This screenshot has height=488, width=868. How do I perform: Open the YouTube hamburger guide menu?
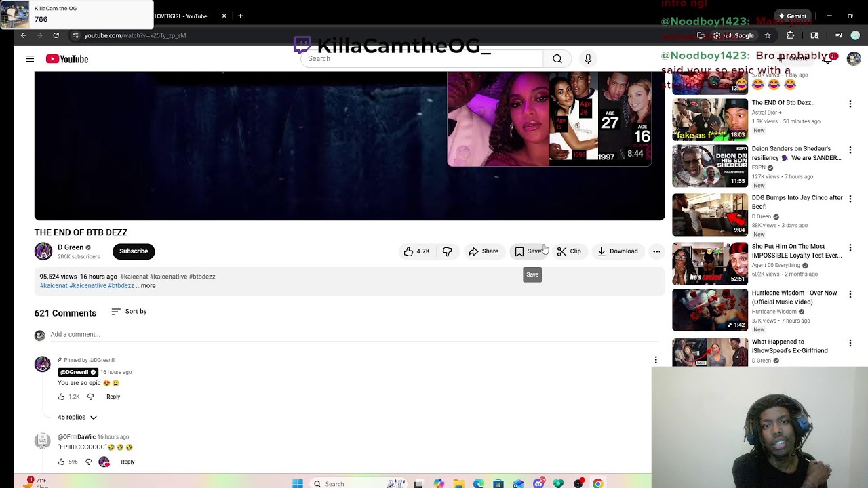click(30, 59)
